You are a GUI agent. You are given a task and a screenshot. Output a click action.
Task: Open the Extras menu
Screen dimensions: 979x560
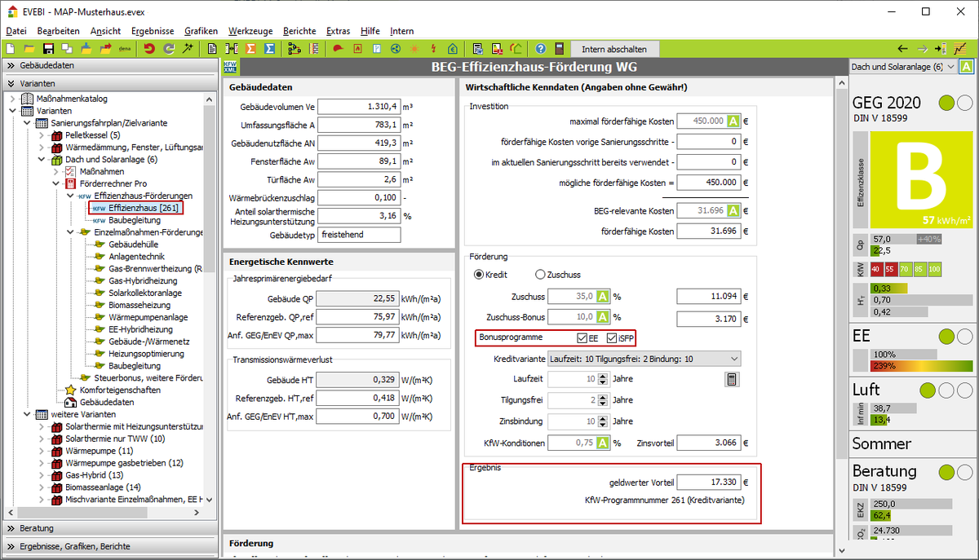click(x=338, y=31)
